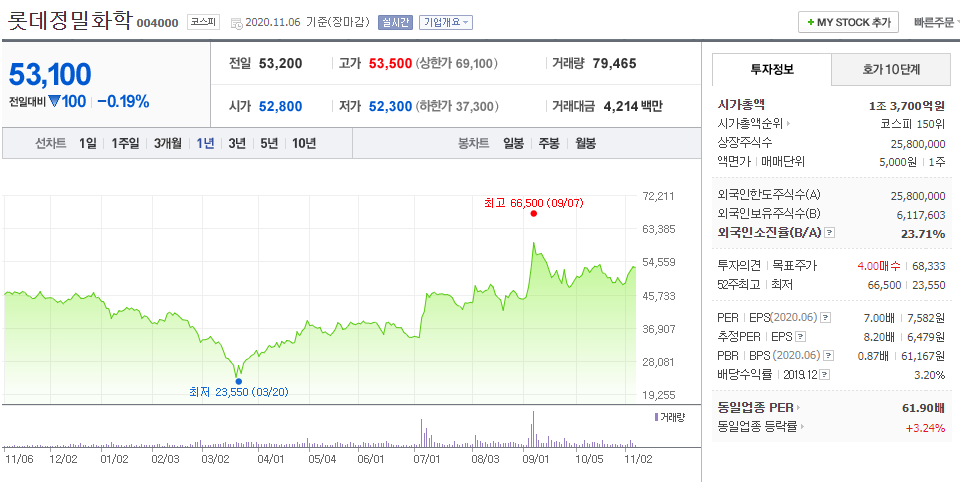
Task: Select the 1일 line chart period
Action: pos(88,144)
